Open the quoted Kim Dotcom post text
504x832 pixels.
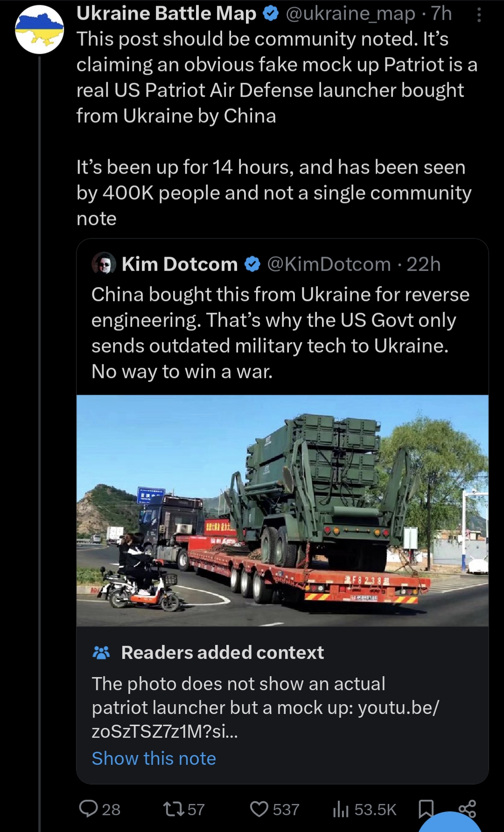coord(280,333)
